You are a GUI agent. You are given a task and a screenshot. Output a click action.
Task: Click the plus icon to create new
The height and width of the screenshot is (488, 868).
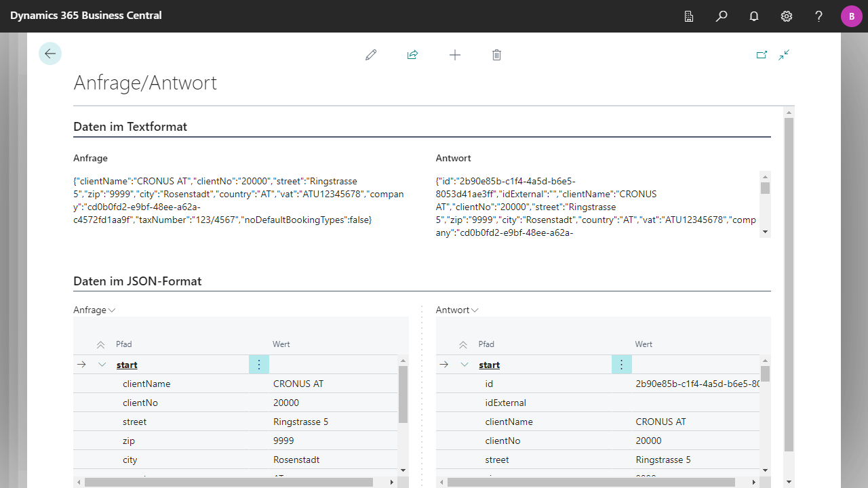click(455, 55)
